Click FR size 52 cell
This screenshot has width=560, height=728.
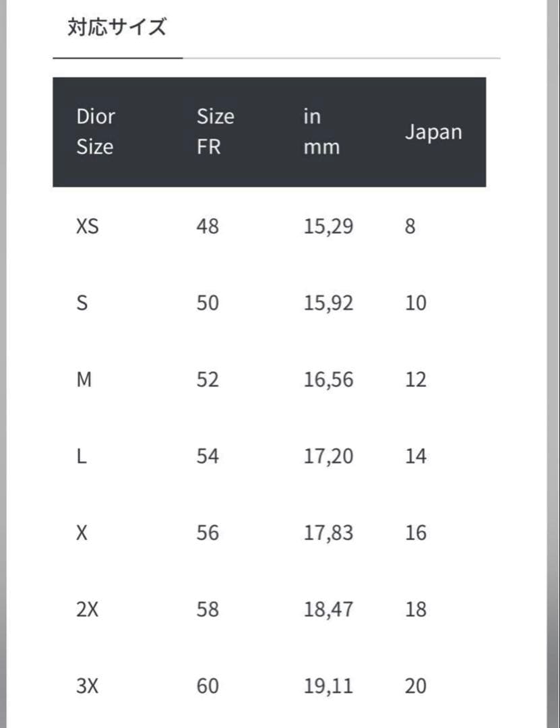click(x=208, y=380)
